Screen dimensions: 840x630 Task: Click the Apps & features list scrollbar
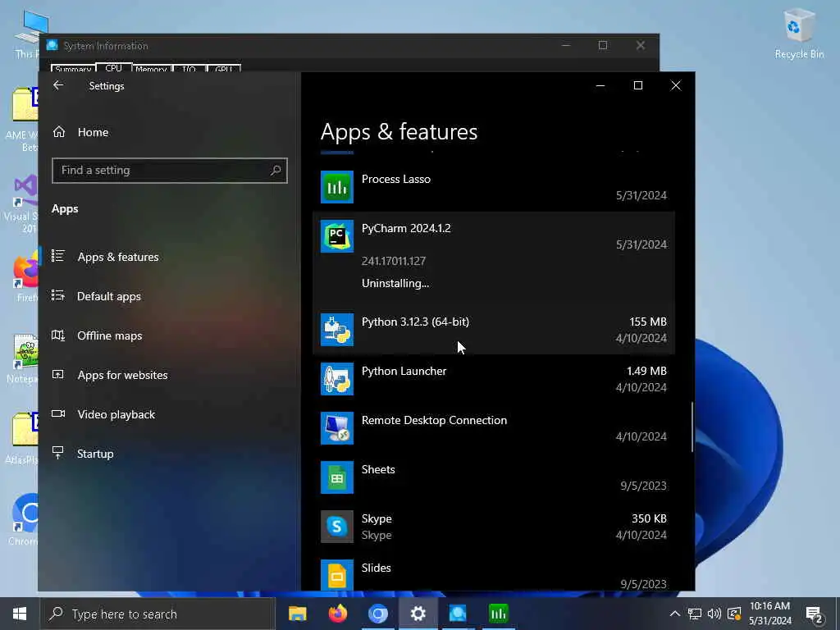click(692, 427)
